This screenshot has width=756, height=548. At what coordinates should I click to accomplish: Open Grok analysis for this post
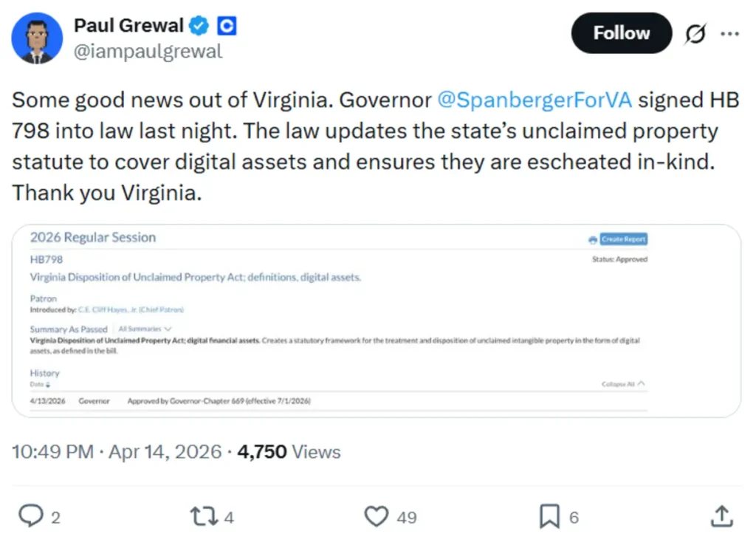[695, 32]
